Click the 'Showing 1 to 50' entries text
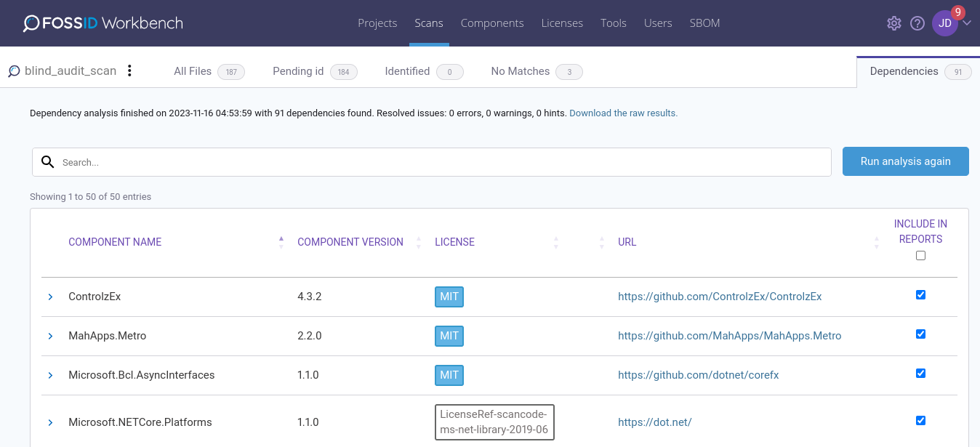This screenshot has height=447, width=980. click(x=90, y=197)
